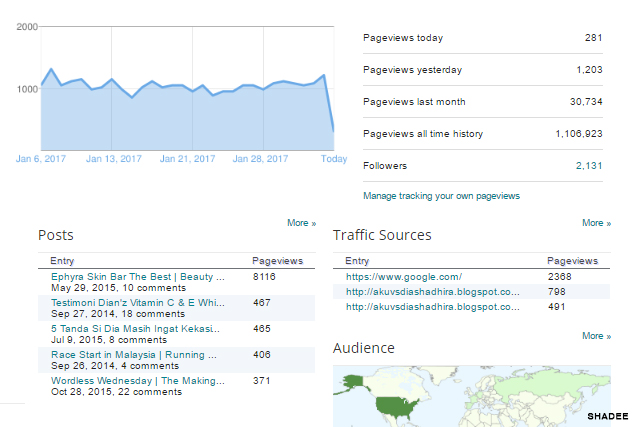
Task: Click the Pageviews yesterday label
Action: pos(412,70)
